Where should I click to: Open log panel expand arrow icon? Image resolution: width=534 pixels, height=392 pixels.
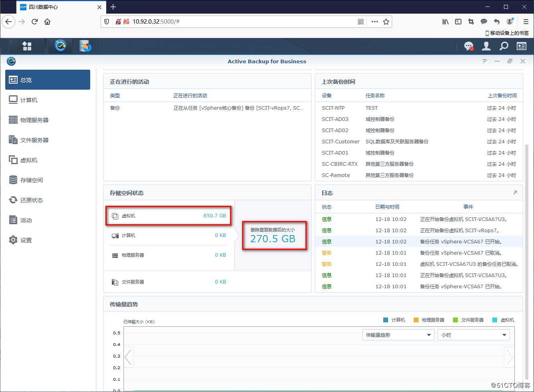[x=515, y=193]
